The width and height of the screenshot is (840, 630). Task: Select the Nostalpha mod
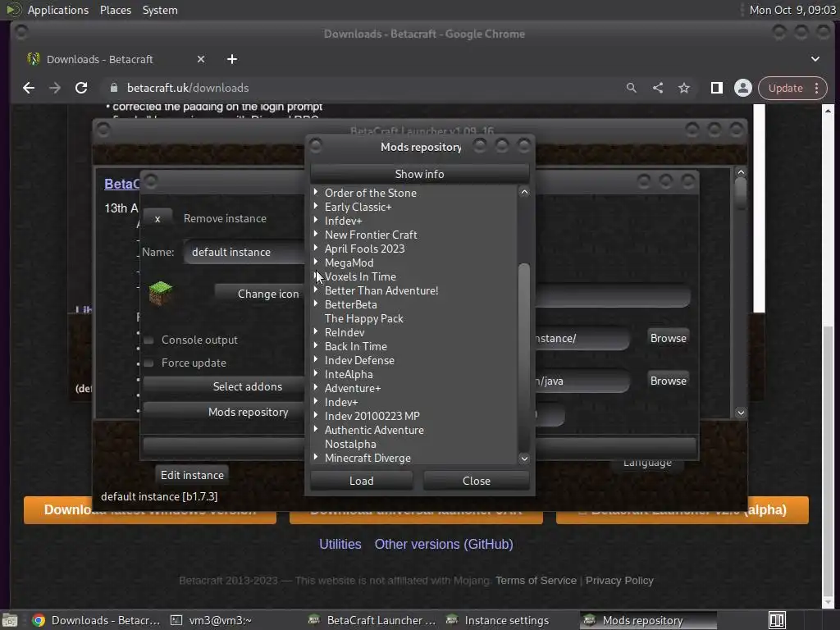[350, 444]
